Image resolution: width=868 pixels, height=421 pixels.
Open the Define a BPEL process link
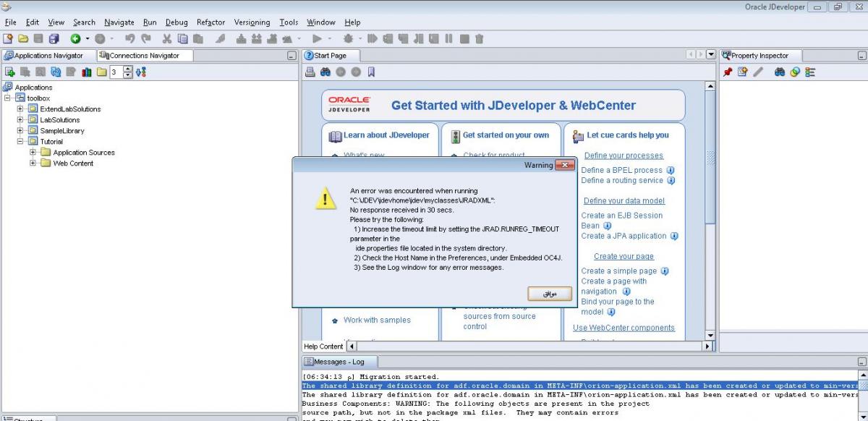[x=621, y=170]
